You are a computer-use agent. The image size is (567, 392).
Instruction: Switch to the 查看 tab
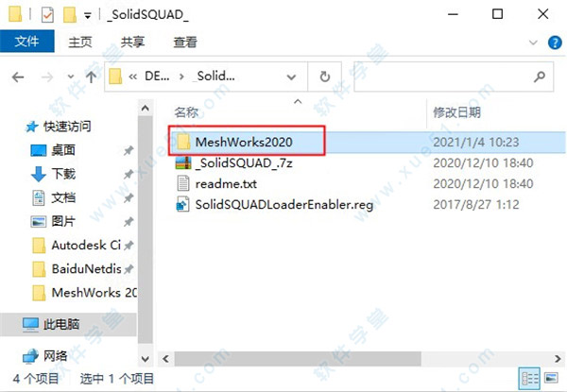tap(185, 43)
